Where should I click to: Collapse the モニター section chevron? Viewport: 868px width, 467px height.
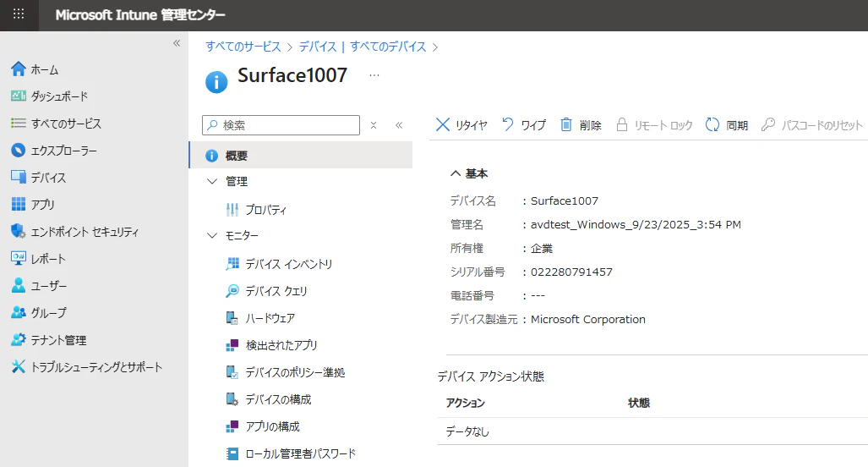212,235
